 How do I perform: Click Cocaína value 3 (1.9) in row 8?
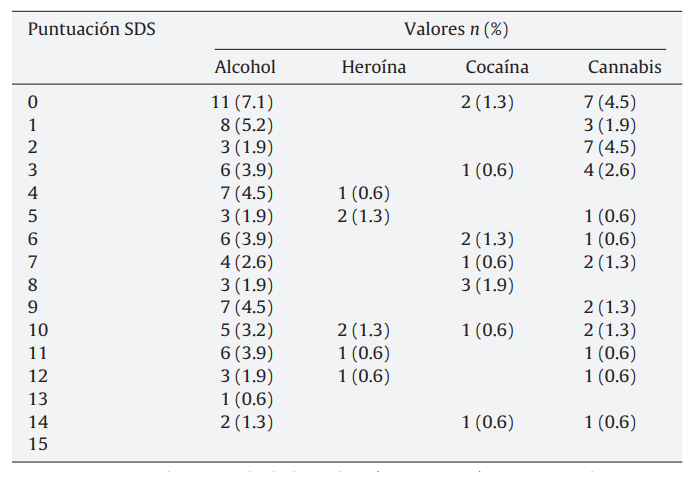pos(488,284)
